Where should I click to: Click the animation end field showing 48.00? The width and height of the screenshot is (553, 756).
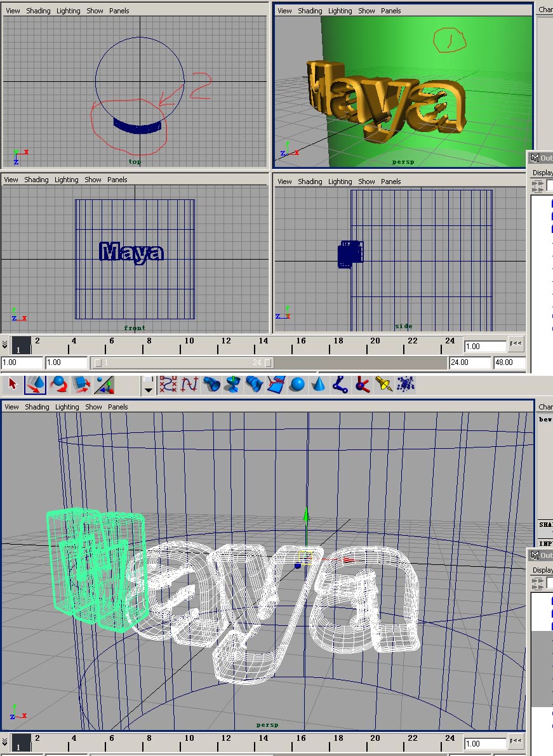[x=509, y=362]
